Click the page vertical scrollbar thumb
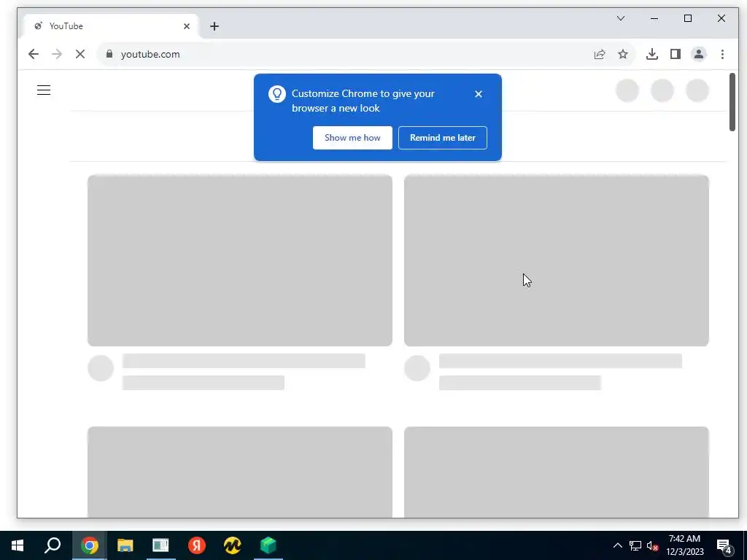Viewport: 747px width, 560px height. (x=732, y=101)
